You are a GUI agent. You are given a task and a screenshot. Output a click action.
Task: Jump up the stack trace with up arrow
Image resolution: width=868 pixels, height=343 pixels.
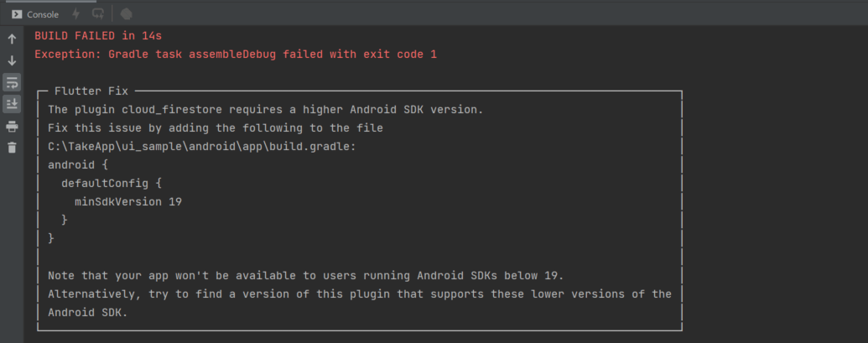pyautogui.click(x=13, y=39)
